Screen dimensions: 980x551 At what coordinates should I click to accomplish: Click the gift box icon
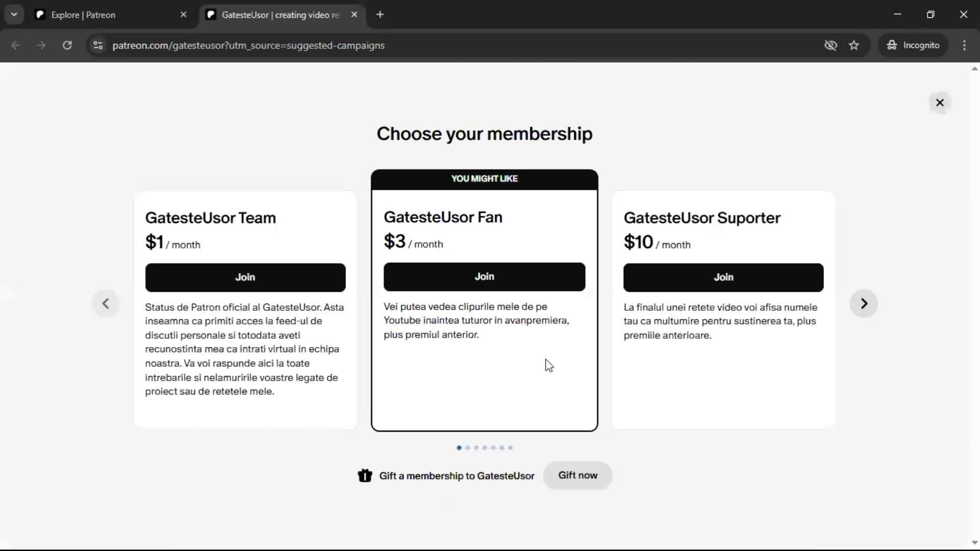click(365, 475)
